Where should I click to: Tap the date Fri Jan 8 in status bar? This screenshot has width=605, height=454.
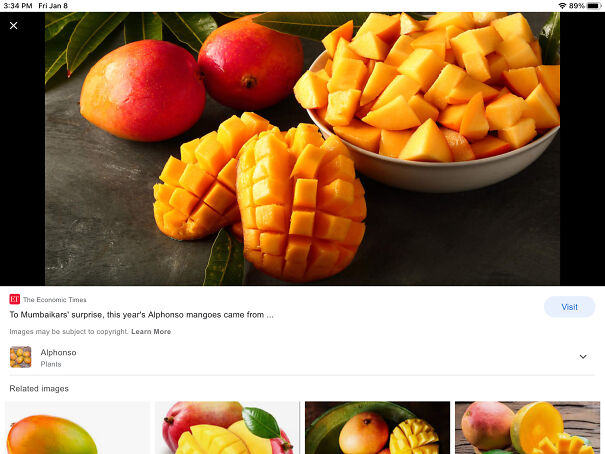tap(53, 6)
